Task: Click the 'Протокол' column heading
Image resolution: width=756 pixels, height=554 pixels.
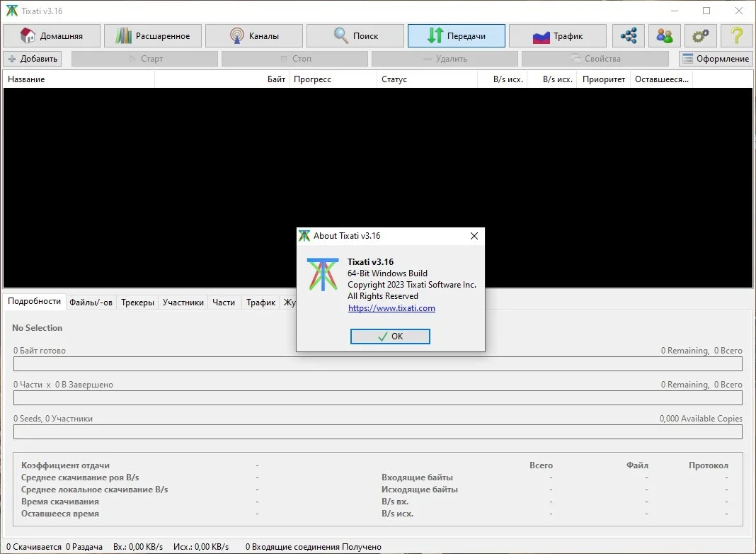Action: [x=709, y=465]
